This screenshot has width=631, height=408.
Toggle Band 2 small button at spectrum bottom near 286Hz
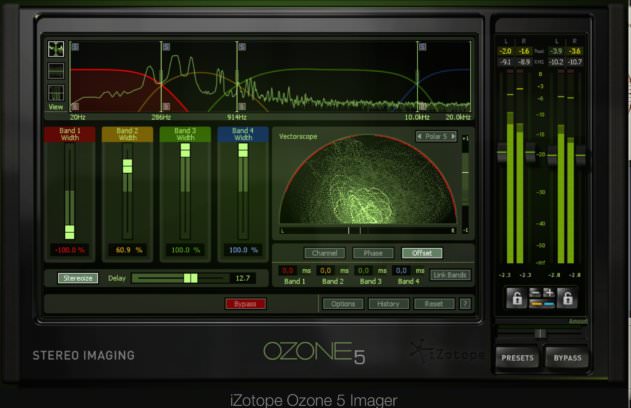click(166, 107)
